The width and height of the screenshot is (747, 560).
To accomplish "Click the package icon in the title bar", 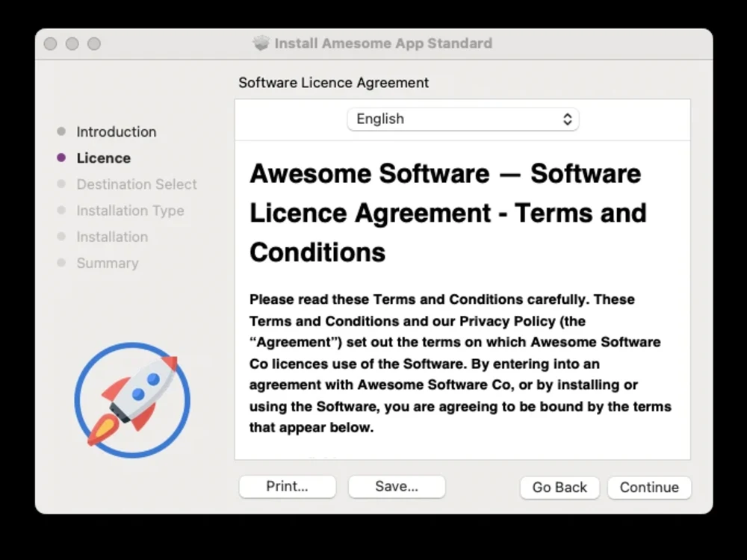I will (x=261, y=43).
